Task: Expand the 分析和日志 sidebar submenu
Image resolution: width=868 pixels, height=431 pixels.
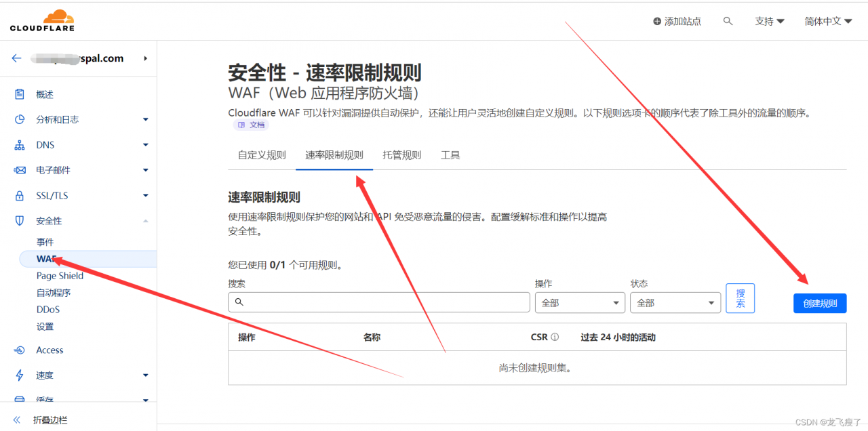Action: pyautogui.click(x=145, y=119)
